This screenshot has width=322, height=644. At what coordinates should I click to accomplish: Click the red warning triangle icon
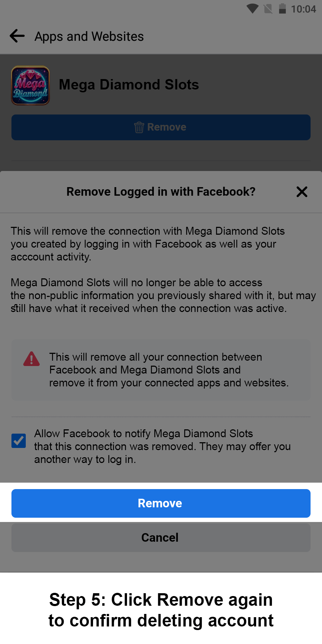tap(31, 359)
